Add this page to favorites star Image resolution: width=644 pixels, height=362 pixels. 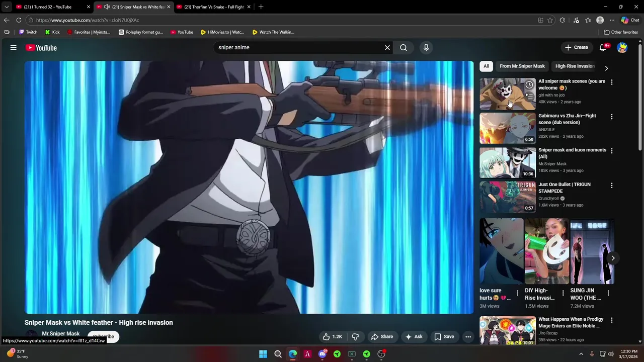click(x=550, y=20)
